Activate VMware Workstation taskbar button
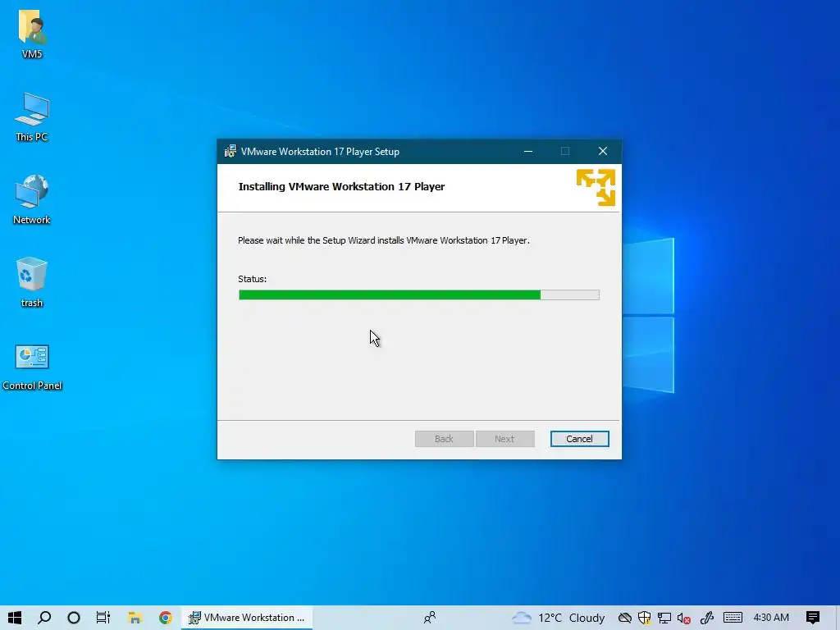The width and height of the screenshot is (840, 630). pyautogui.click(x=247, y=618)
